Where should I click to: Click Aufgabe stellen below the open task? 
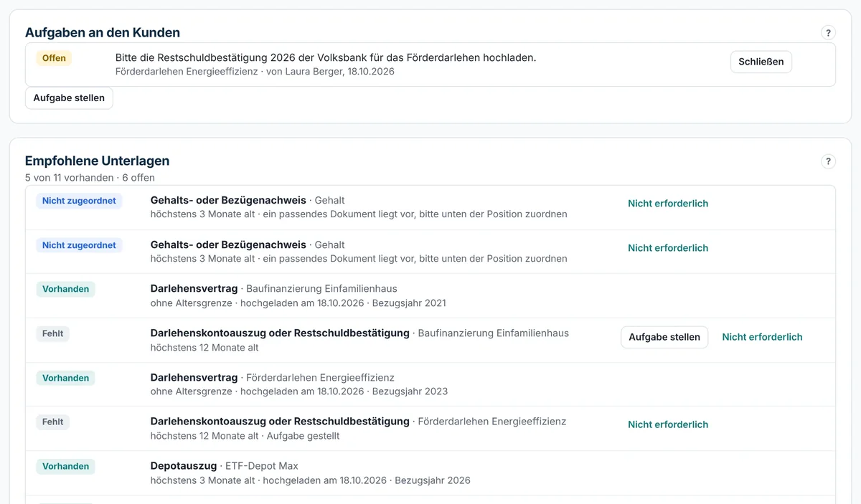click(x=69, y=98)
